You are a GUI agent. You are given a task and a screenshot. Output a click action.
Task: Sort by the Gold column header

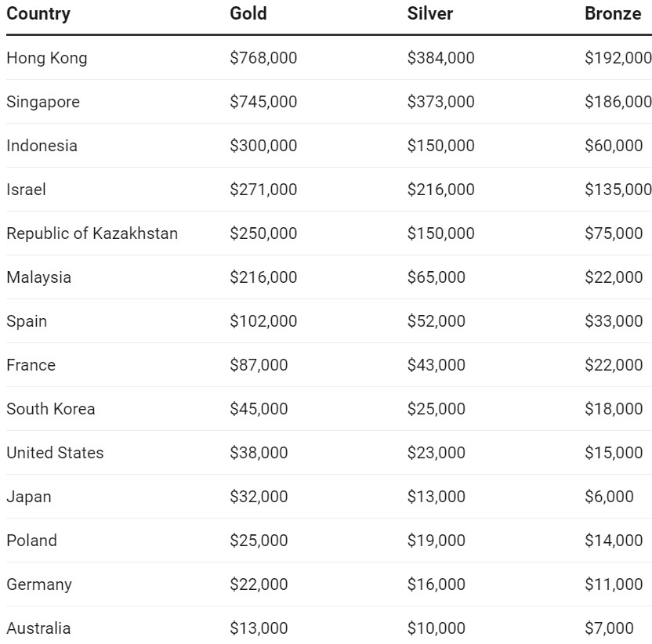(x=248, y=13)
